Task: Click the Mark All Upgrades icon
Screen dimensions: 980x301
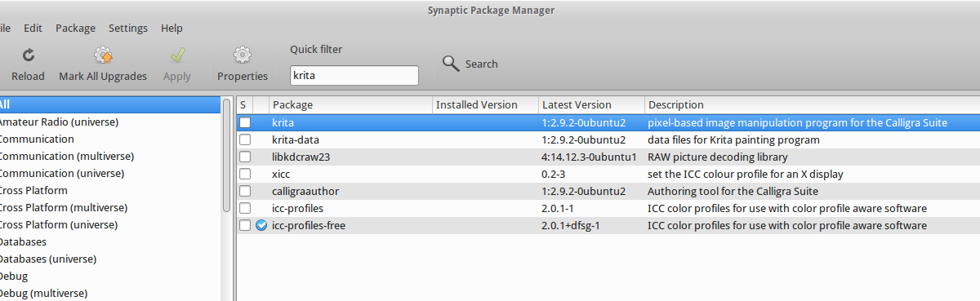Action: 103,55
